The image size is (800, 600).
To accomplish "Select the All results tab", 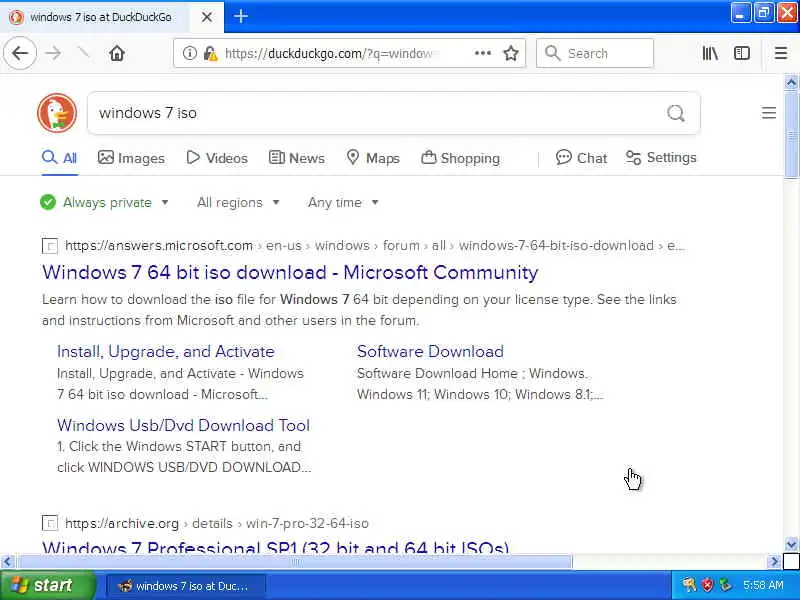I will point(60,158).
